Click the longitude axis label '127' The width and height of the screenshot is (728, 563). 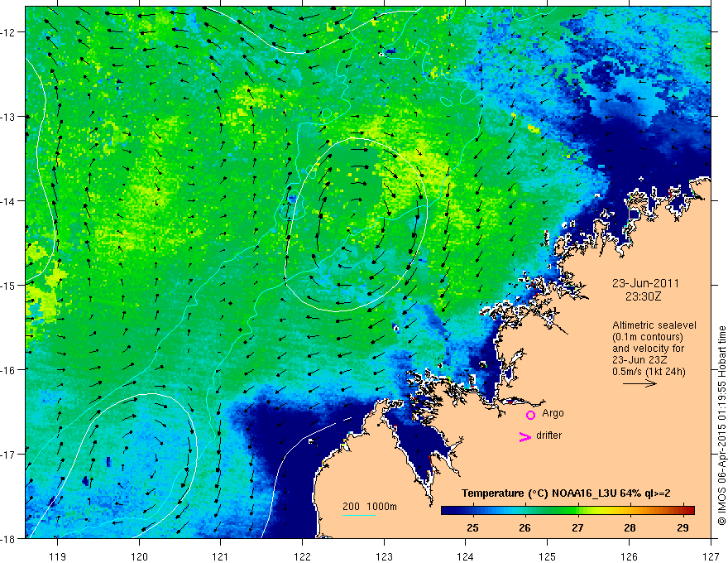click(711, 556)
